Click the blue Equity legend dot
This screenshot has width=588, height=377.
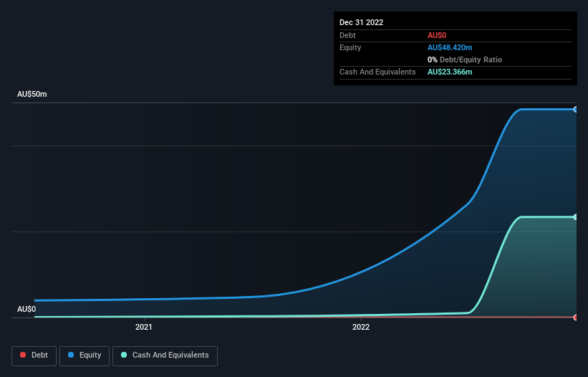click(x=71, y=355)
